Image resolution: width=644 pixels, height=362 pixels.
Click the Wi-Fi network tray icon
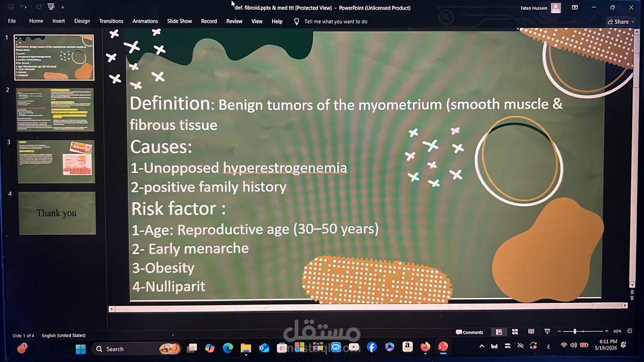click(564, 345)
